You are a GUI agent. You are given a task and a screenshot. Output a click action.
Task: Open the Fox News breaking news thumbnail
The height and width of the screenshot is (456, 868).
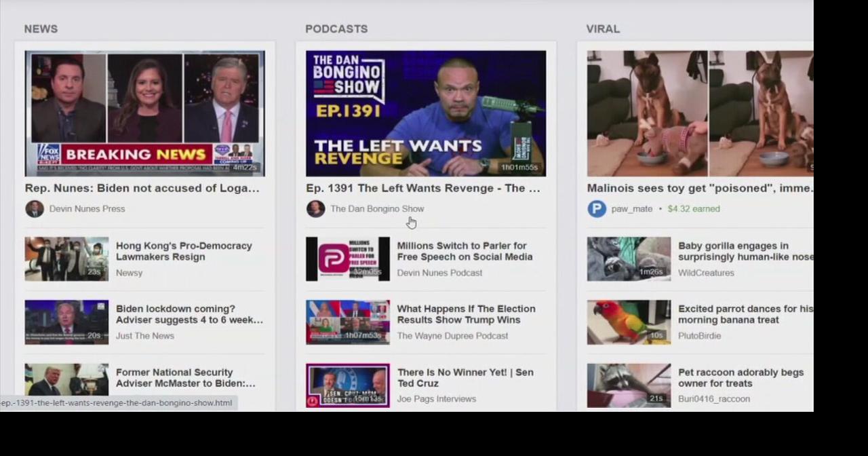[144, 113]
